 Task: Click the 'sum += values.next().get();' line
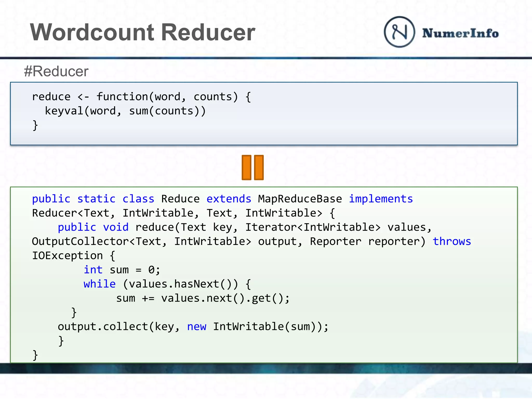[x=203, y=298]
